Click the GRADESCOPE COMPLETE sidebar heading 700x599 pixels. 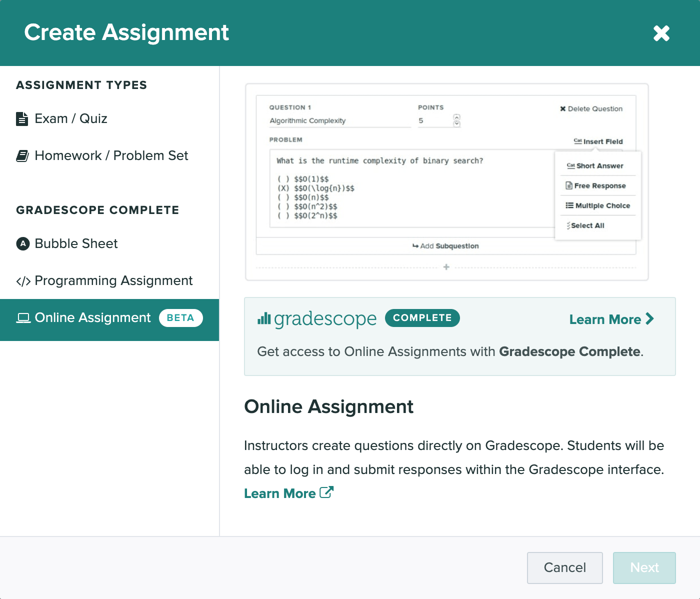click(97, 210)
